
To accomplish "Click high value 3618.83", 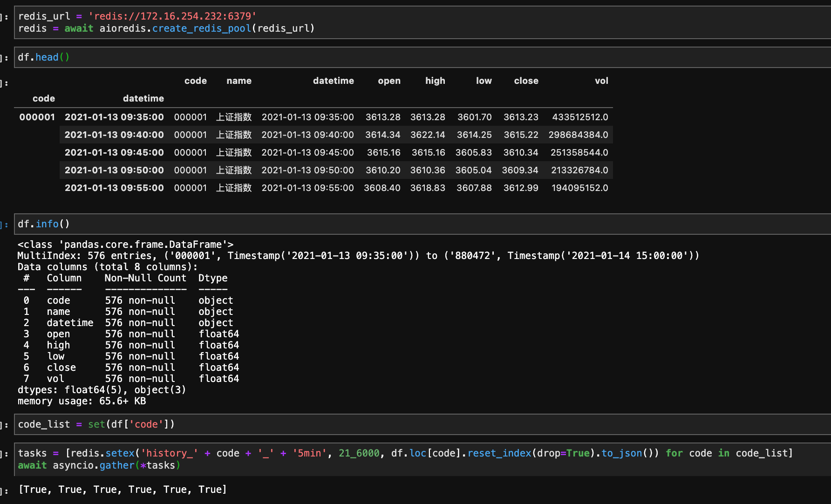I will coord(428,188).
